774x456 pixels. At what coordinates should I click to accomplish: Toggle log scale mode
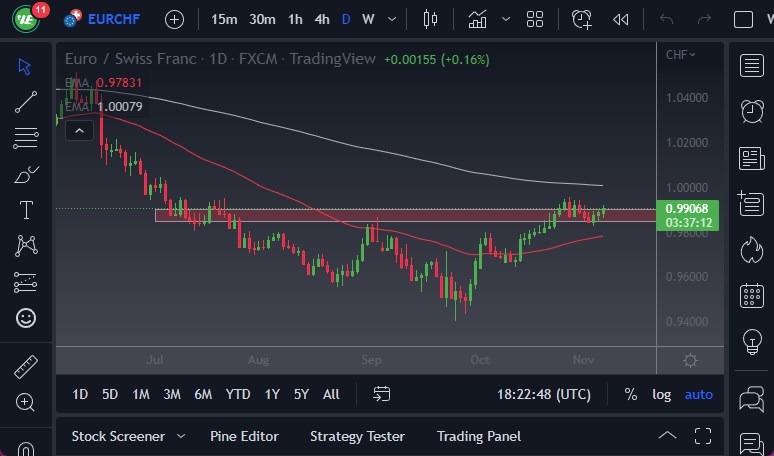pos(661,394)
